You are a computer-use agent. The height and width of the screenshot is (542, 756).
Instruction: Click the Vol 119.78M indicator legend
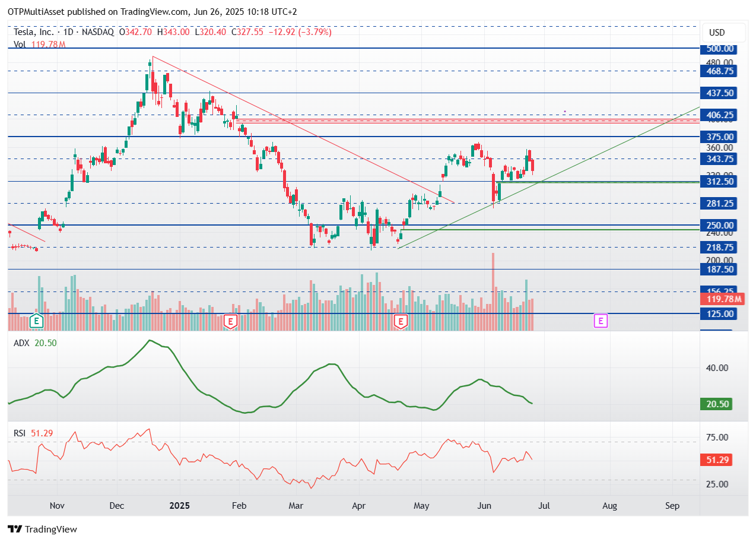[40, 45]
